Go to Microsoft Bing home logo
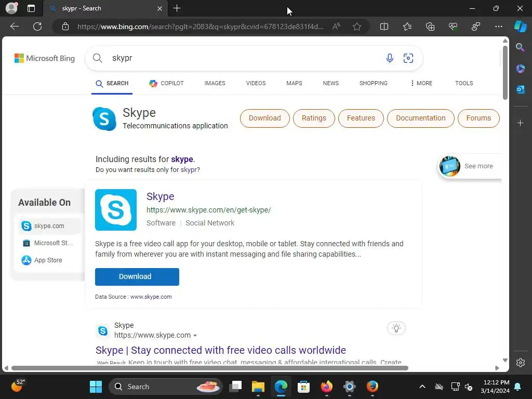 45,58
